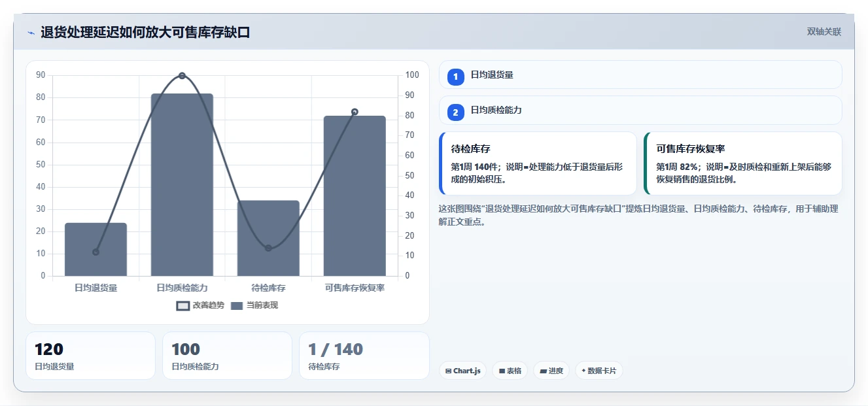Click the line point over 日均退货量 bar
This screenshot has height=406, width=868.
95,252
